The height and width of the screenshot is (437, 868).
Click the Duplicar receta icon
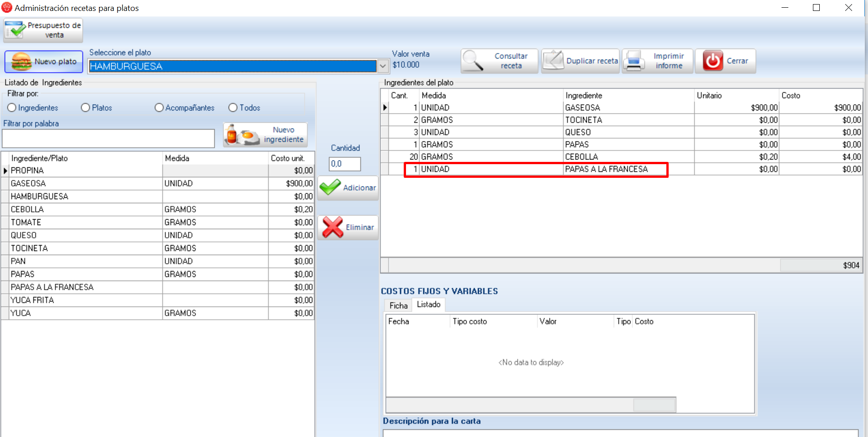point(553,61)
